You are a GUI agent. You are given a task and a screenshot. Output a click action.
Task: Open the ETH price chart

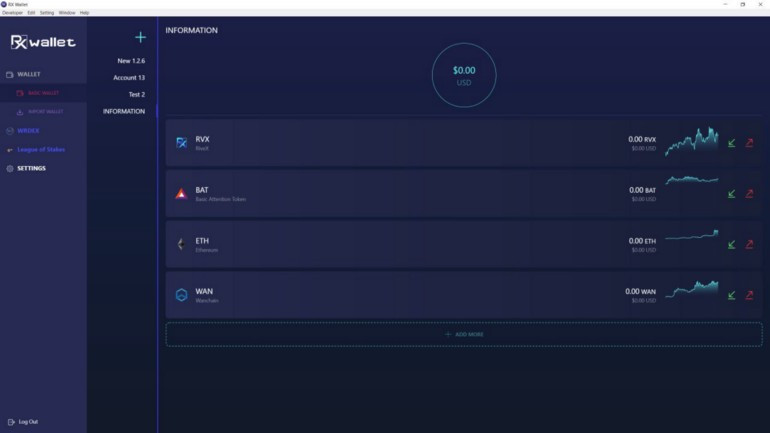pos(691,235)
